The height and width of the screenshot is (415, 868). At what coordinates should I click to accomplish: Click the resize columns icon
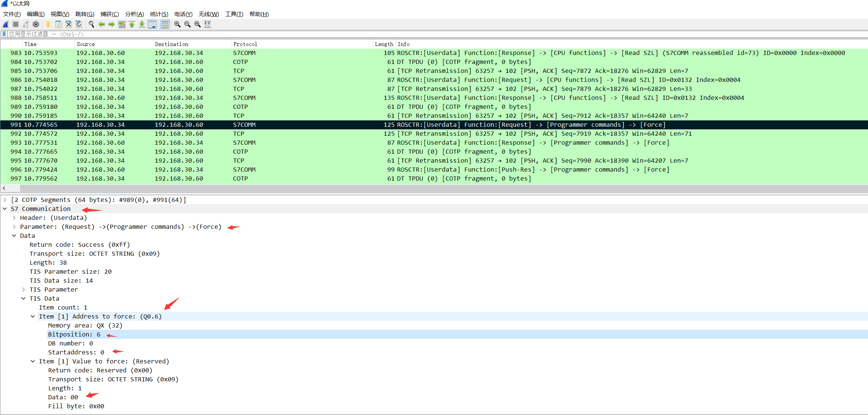208,24
